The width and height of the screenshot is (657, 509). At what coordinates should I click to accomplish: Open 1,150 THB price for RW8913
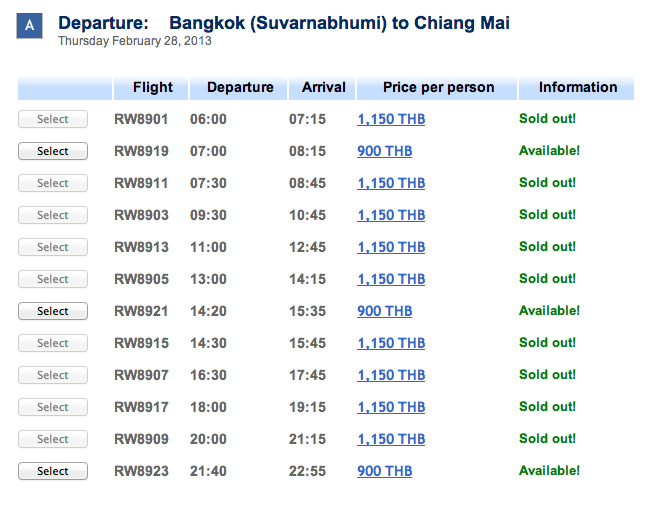(391, 247)
